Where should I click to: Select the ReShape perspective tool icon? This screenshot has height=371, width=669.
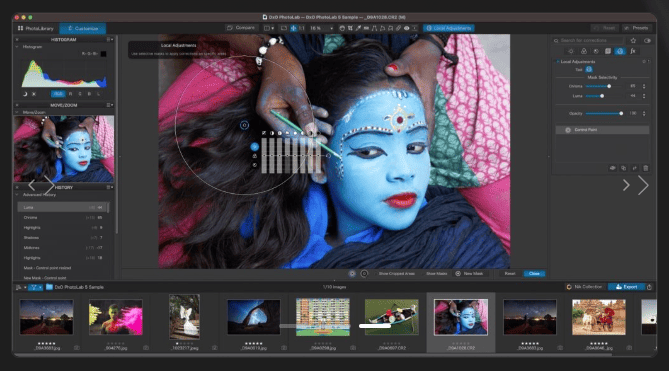click(x=390, y=28)
